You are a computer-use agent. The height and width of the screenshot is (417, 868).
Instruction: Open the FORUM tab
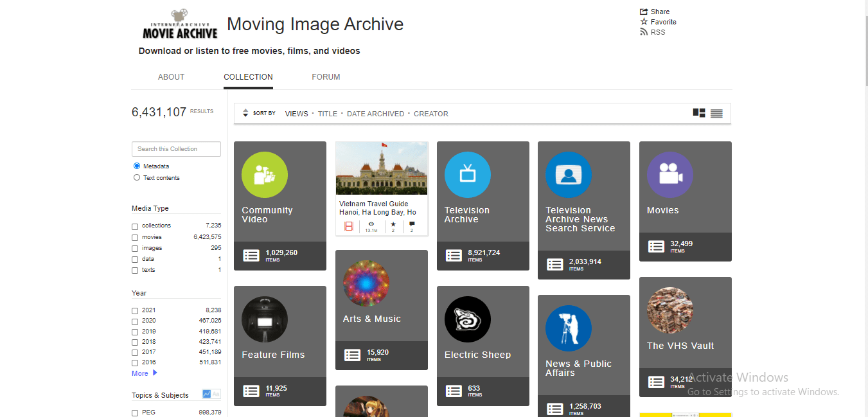[326, 77]
